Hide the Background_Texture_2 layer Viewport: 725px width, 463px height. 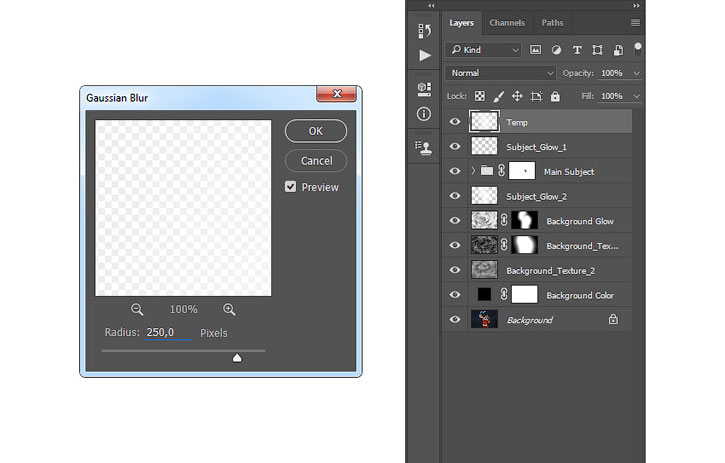[x=455, y=270]
